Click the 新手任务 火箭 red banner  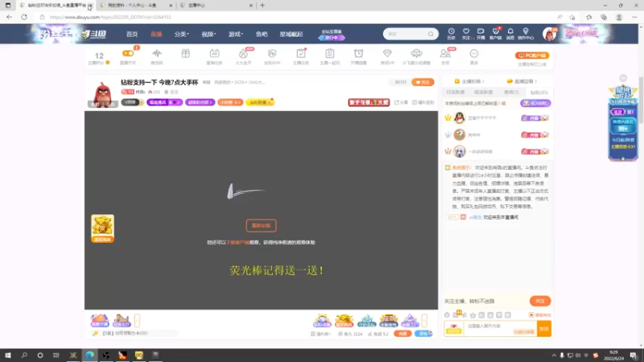369,102
